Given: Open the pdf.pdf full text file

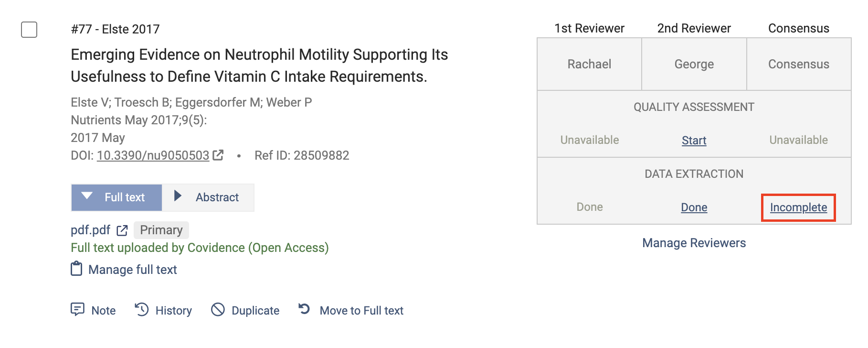Looking at the screenshot, I should pos(90,230).
